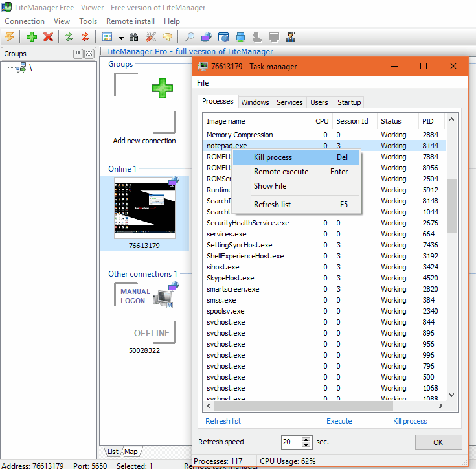Open the File menu in Task manager
This screenshot has width=476, height=469.
click(203, 83)
